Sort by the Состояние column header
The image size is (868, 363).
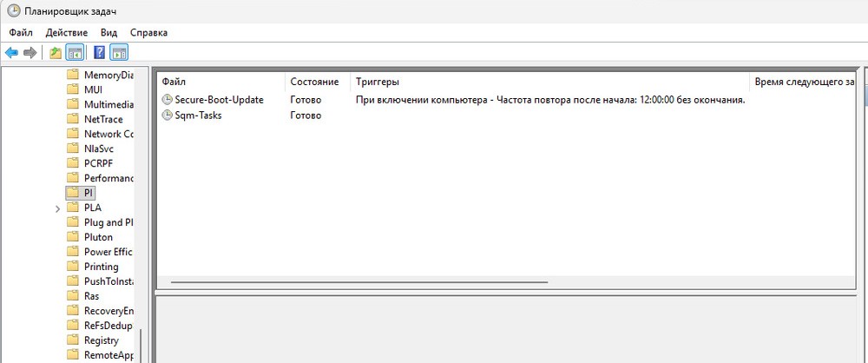tap(318, 82)
